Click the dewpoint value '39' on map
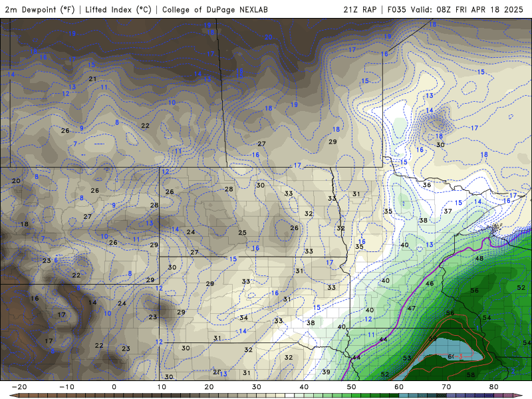This screenshot has width=532, height=399. 326,372
